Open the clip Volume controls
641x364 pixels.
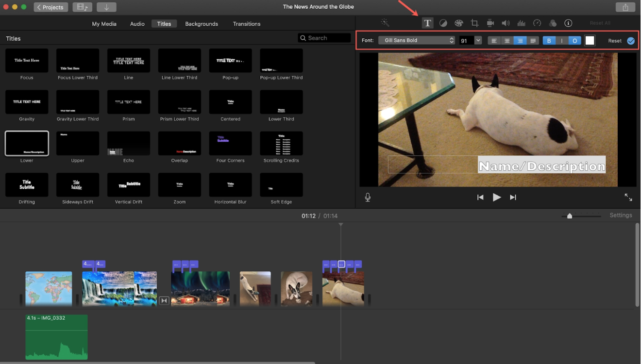click(x=506, y=22)
